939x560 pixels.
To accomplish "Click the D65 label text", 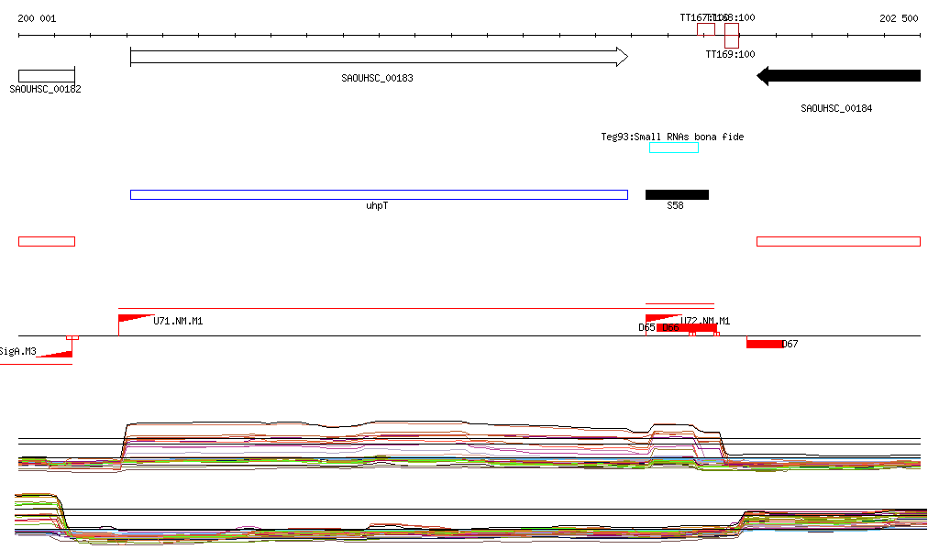I will tap(646, 328).
